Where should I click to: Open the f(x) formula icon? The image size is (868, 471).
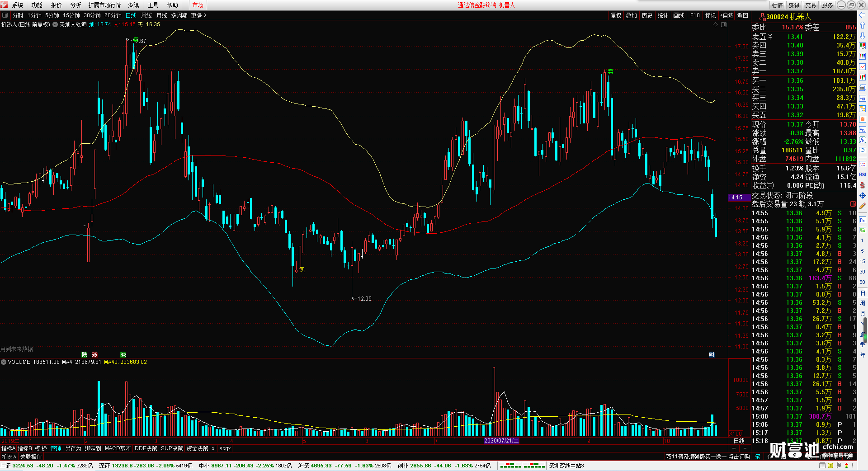[x=863, y=140]
